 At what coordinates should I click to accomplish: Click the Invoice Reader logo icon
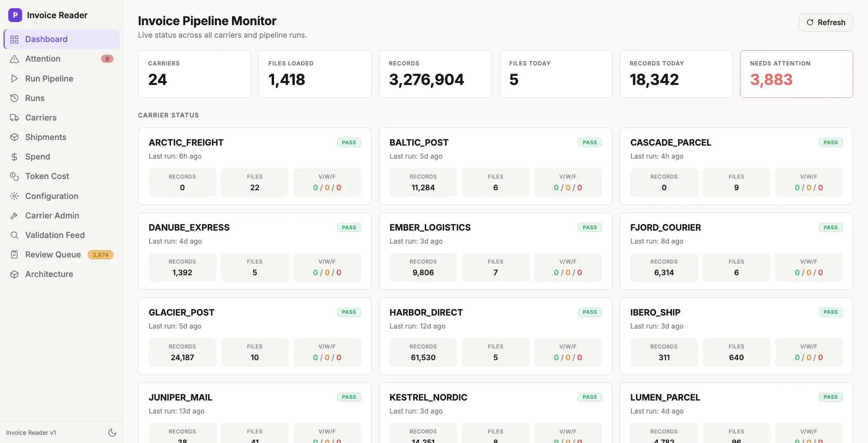pyautogui.click(x=15, y=15)
